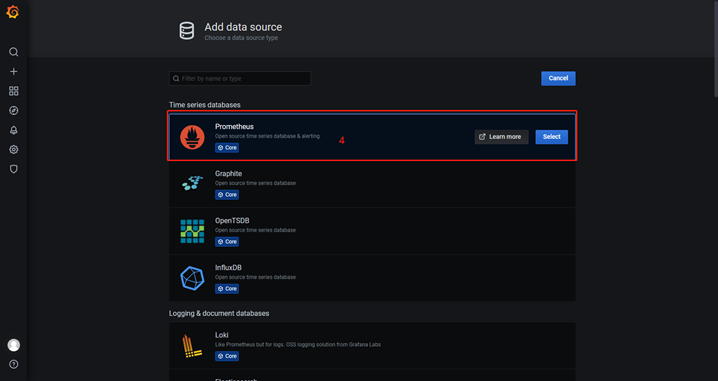
Task: Click the Add data source page title
Action: tap(243, 27)
